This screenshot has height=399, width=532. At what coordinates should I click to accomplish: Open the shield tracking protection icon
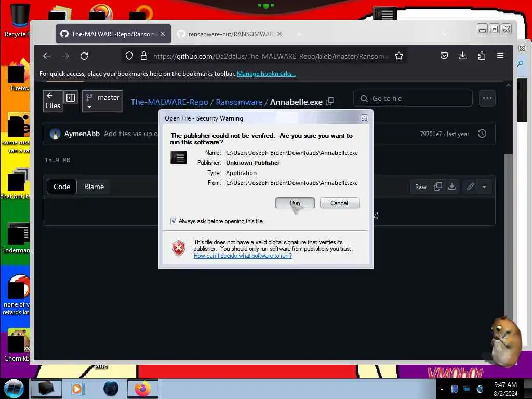(129, 56)
